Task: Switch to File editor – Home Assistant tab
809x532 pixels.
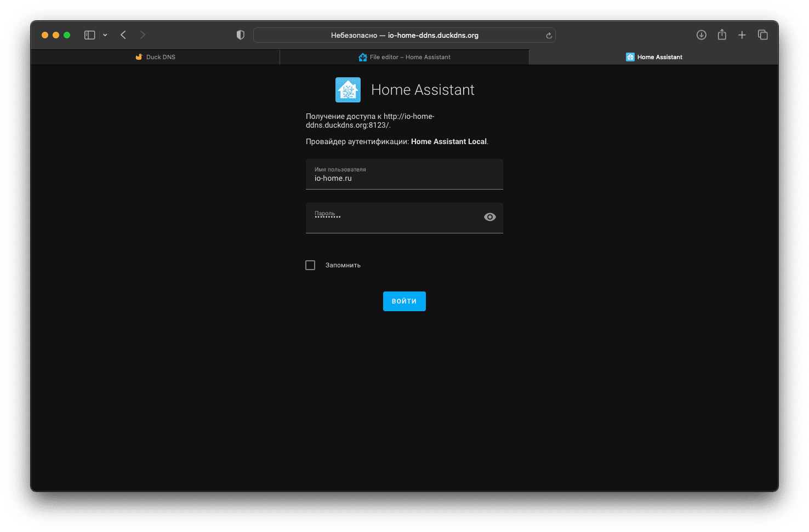Action: pyautogui.click(x=404, y=57)
